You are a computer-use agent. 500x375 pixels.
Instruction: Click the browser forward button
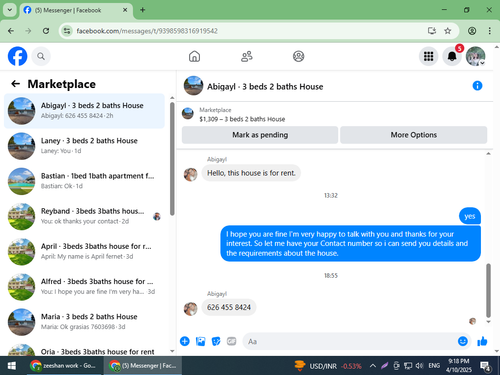(28, 31)
